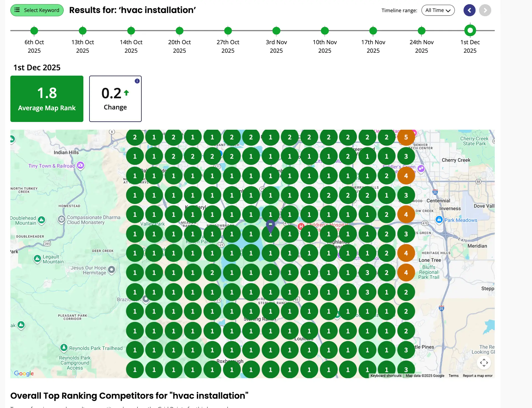The width and height of the screenshot is (532, 408).
Task: Click the Park Meadows shopping marker
Action: pos(439,220)
